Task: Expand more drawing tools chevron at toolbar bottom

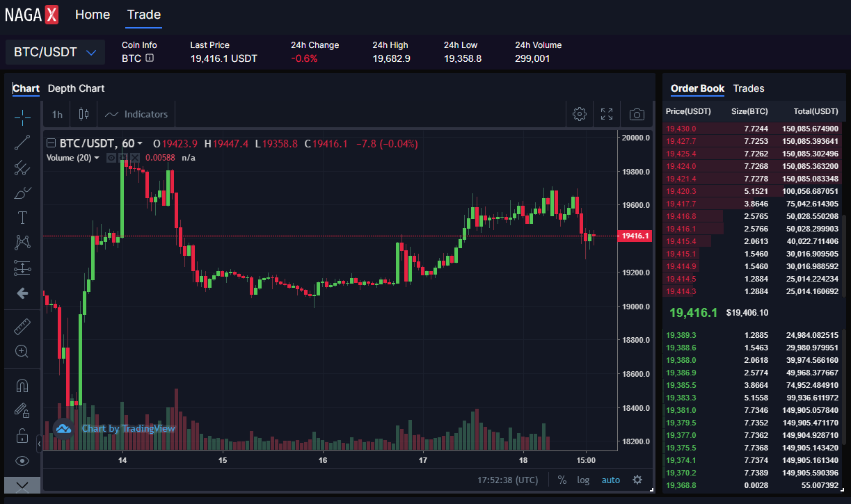Action: (22, 485)
